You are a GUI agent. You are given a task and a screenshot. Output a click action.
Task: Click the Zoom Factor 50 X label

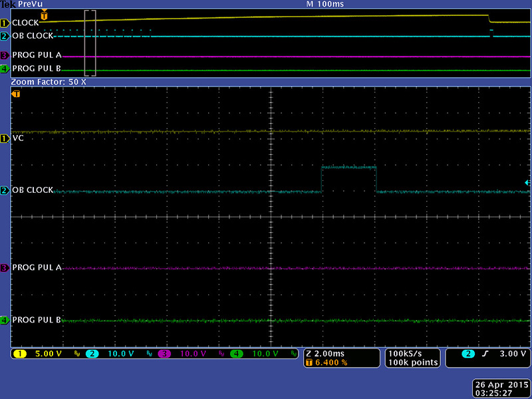click(x=47, y=81)
